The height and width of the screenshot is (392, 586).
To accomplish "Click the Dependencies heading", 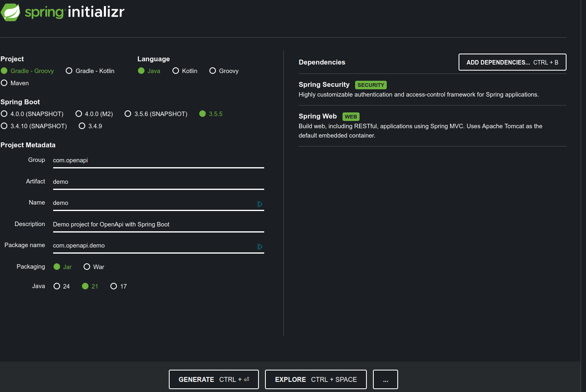I will (x=322, y=62).
